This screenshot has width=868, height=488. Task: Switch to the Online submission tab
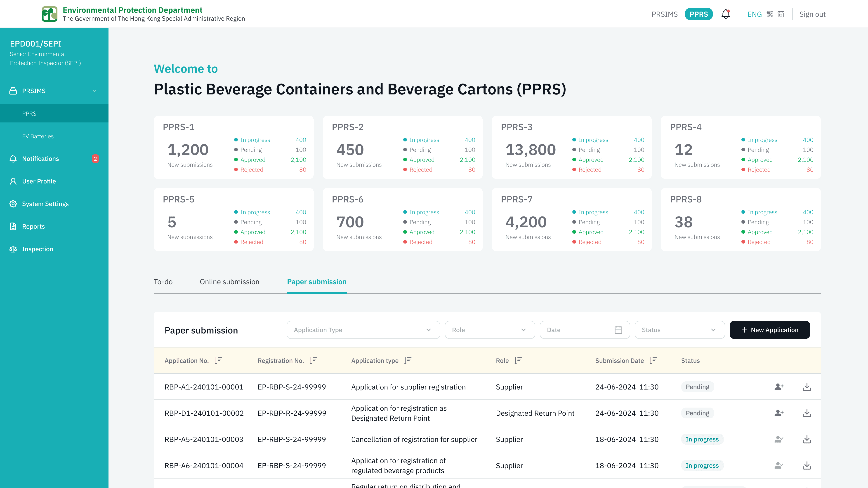[229, 282]
